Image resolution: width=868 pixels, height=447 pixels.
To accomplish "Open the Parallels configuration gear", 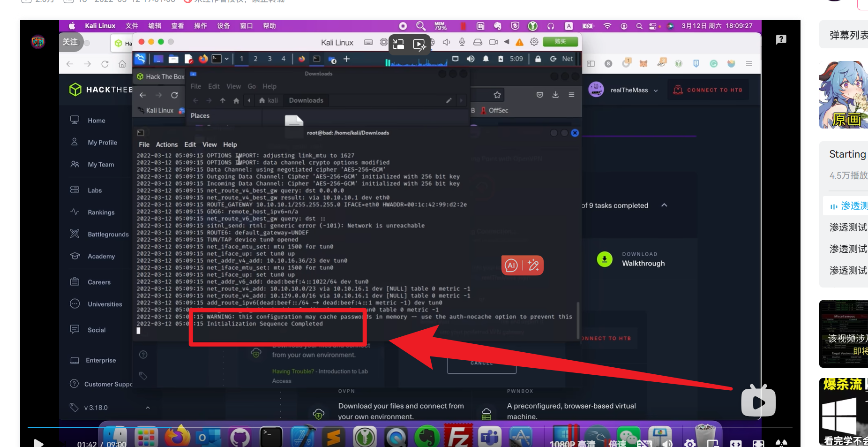I will [x=534, y=42].
